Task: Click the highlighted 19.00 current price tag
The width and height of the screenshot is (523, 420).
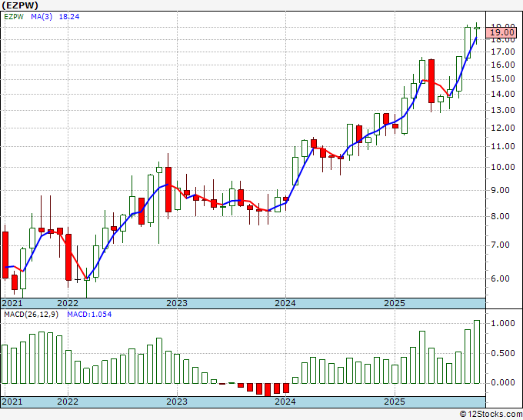Action: 502,32
